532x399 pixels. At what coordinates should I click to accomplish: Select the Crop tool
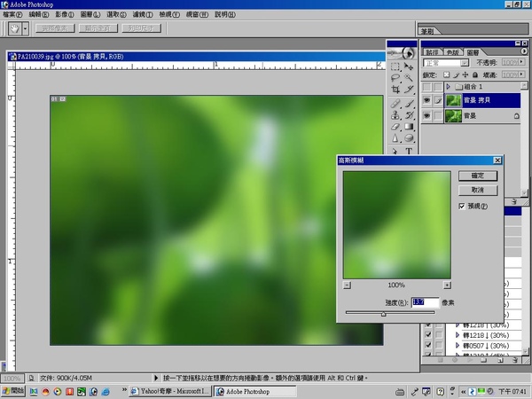point(395,90)
